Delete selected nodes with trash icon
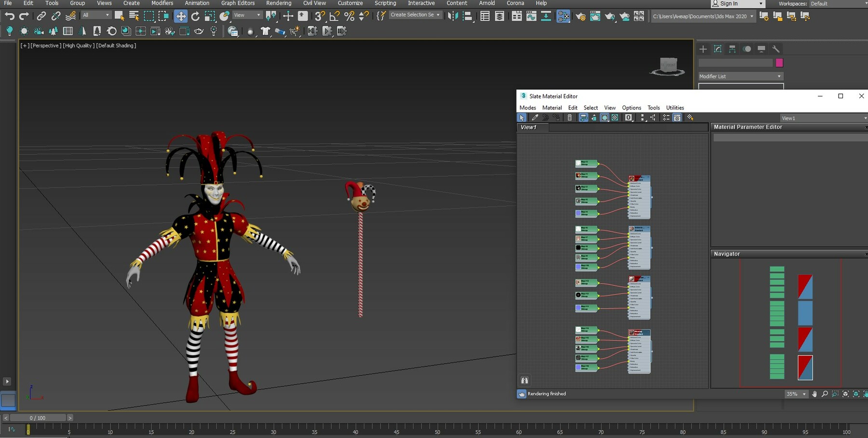This screenshot has height=438, width=868. [x=570, y=118]
